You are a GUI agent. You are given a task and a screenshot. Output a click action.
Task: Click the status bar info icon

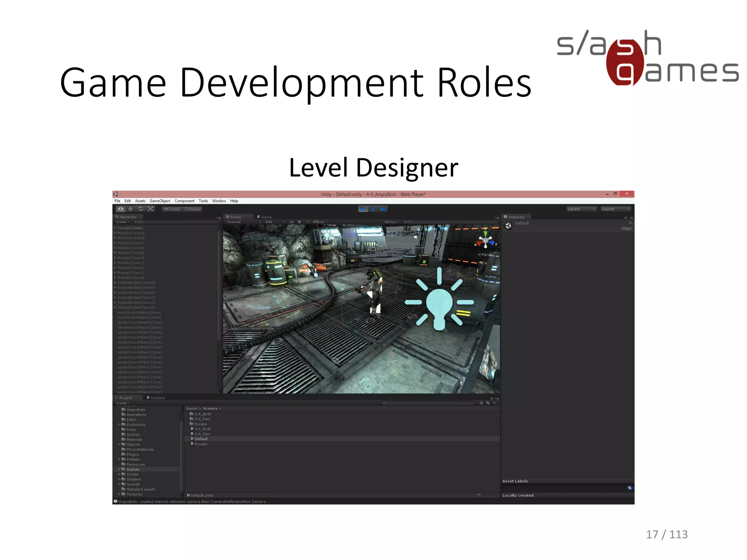coord(115,501)
